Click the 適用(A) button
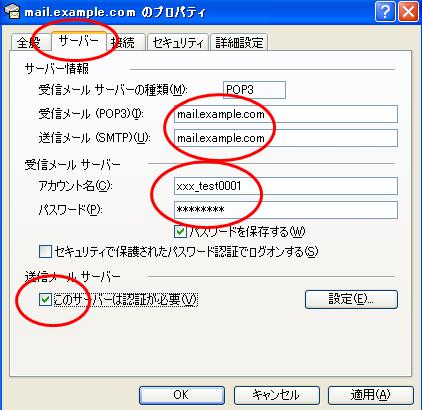This screenshot has height=410, width=422. (x=371, y=395)
